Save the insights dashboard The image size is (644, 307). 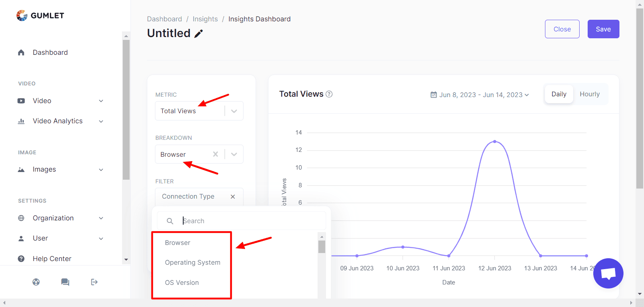(603, 29)
